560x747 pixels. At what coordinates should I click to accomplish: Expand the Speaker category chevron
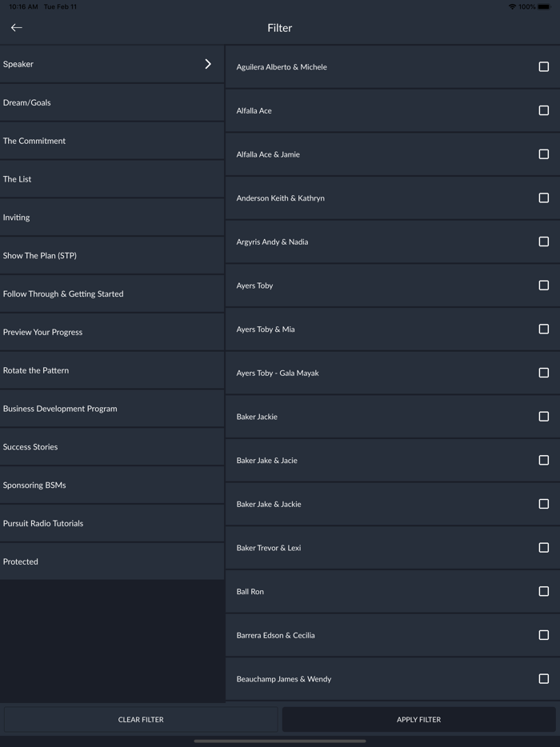coord(208,64)
